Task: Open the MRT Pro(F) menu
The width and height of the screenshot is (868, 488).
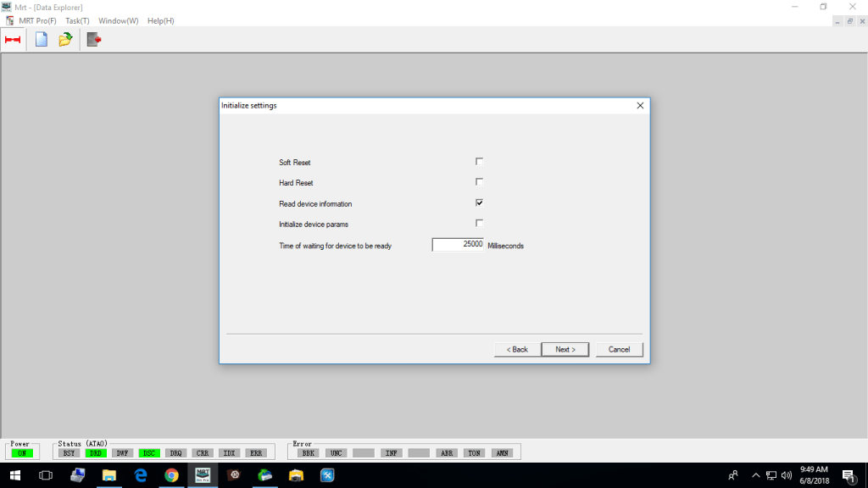Action: (37, 20)
